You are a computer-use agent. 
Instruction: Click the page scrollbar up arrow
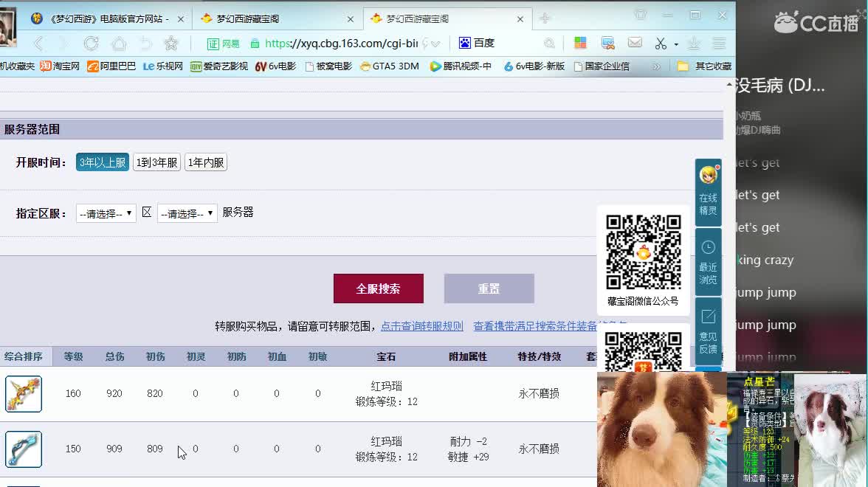[x=729, y=85]
